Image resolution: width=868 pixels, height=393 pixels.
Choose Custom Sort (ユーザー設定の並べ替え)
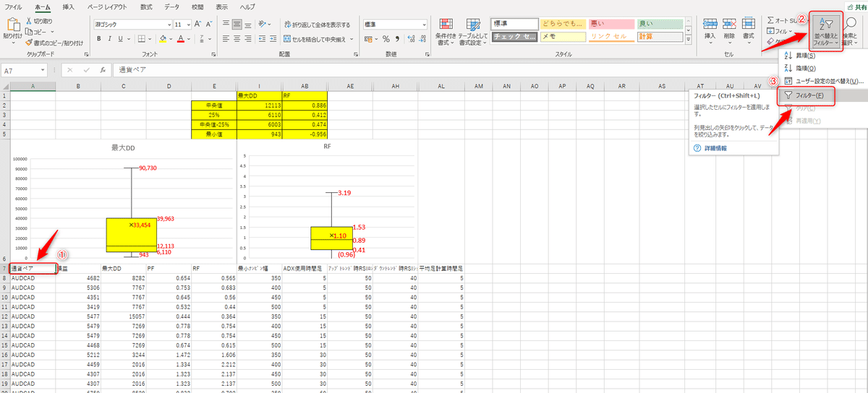824,81
